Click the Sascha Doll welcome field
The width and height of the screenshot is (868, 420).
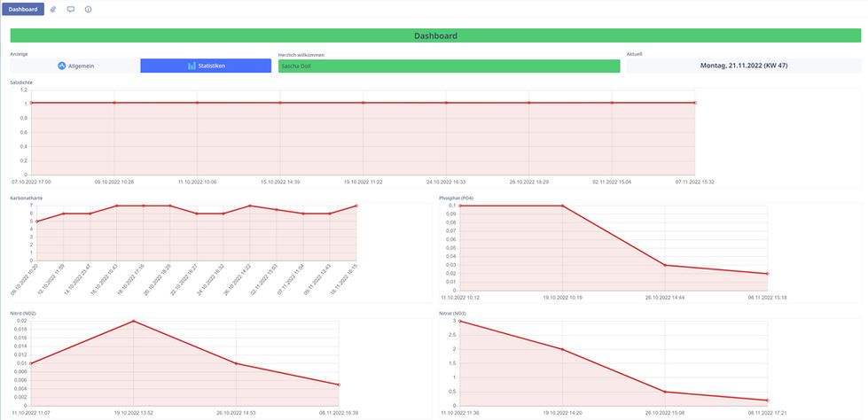(449, 66)
